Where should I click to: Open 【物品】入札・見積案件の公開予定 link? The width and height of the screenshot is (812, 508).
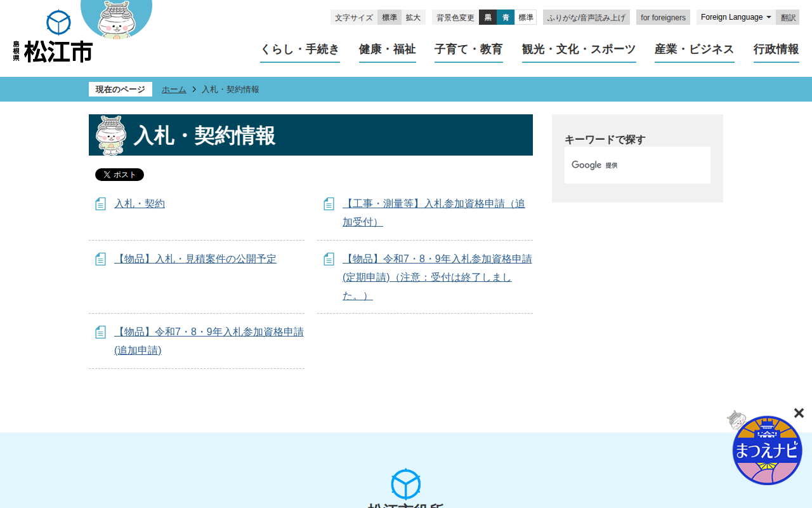(x=195, y=259)
